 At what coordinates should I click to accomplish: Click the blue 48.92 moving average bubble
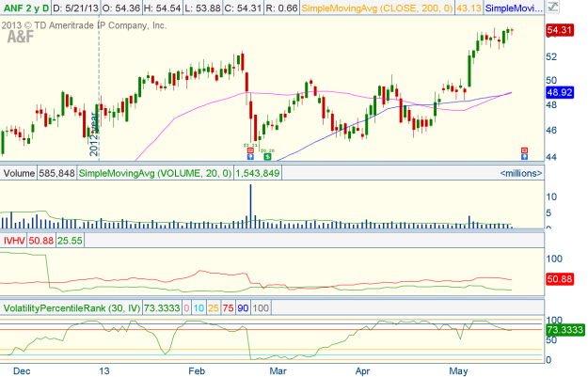click(x=562, y=94)
